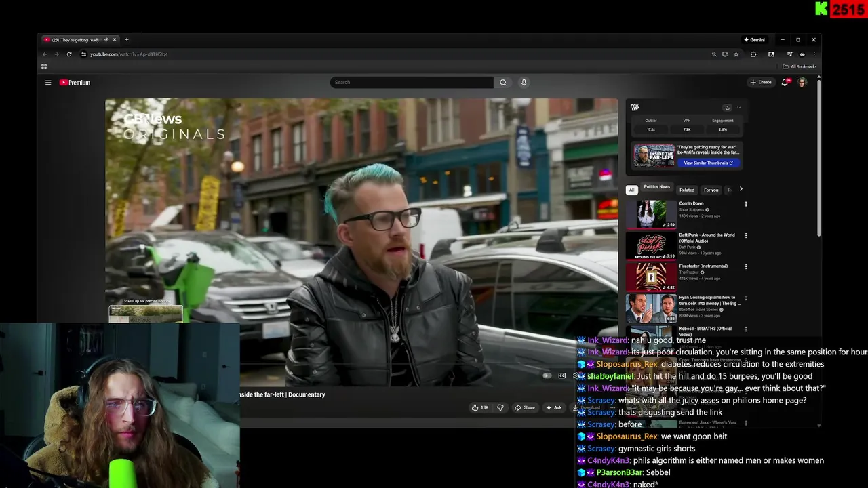
Task: Activate voice search microphone icon
Action: click(x=524, y=83)
